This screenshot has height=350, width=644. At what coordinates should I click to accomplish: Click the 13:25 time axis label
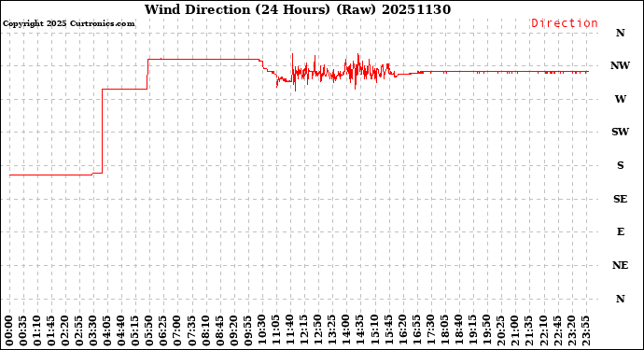coord(332,330)
